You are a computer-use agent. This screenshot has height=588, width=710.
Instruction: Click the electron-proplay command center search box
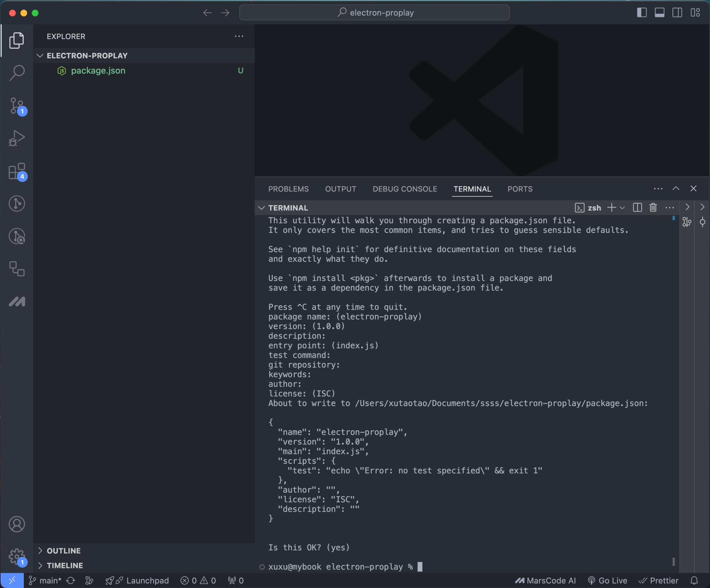[x=374, y=13]
